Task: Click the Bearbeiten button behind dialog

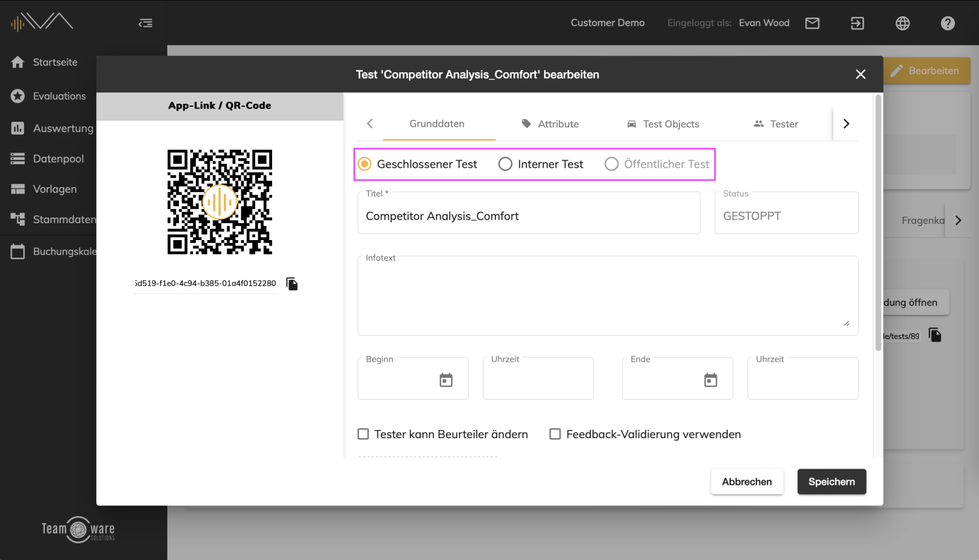Action: (927, 71)
